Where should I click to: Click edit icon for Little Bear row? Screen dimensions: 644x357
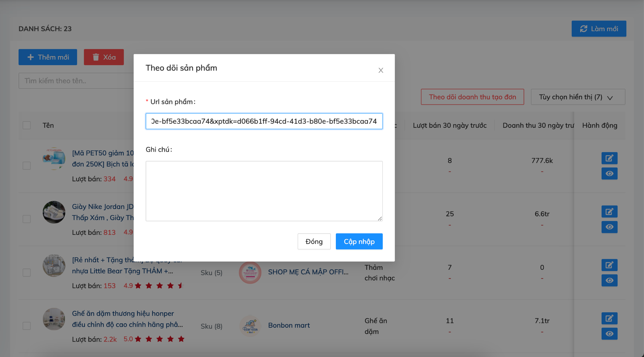pos(609,265)
